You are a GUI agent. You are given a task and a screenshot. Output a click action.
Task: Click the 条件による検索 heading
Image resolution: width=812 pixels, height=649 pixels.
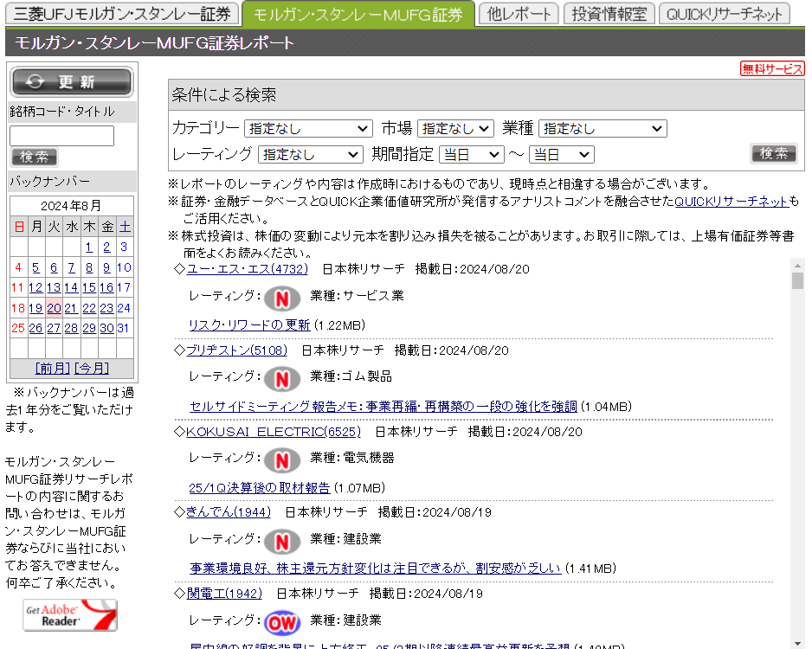click(x=224, y=94)
